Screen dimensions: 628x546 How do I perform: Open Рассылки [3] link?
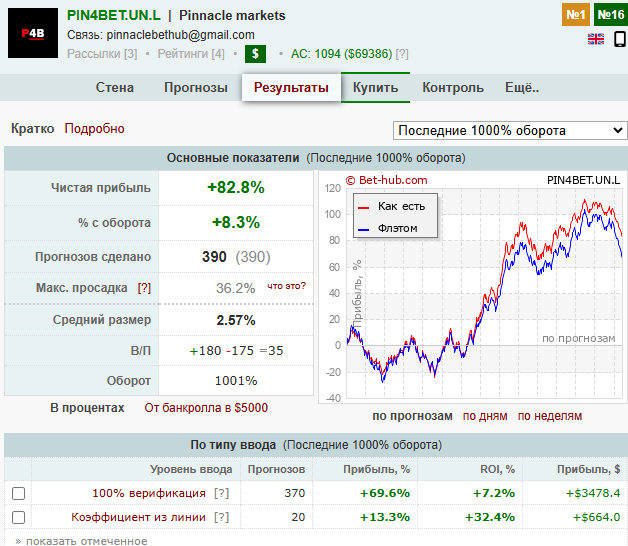coord(102,54)
